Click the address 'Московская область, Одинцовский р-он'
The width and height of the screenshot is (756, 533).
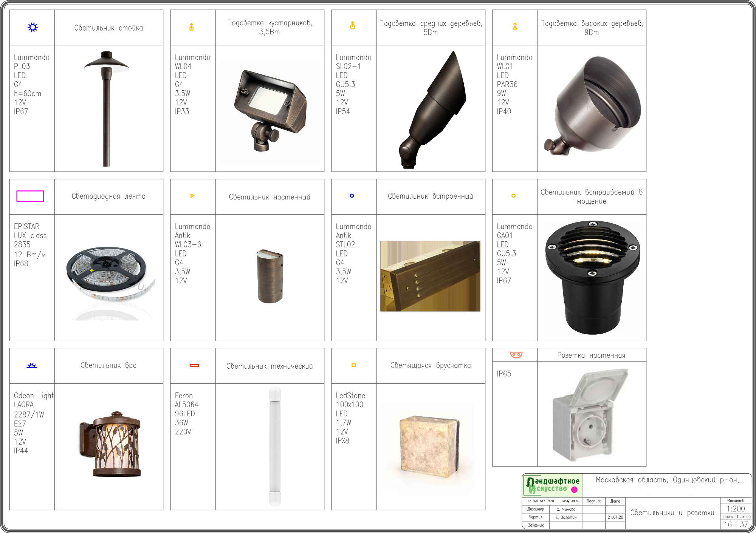(667, 480)
